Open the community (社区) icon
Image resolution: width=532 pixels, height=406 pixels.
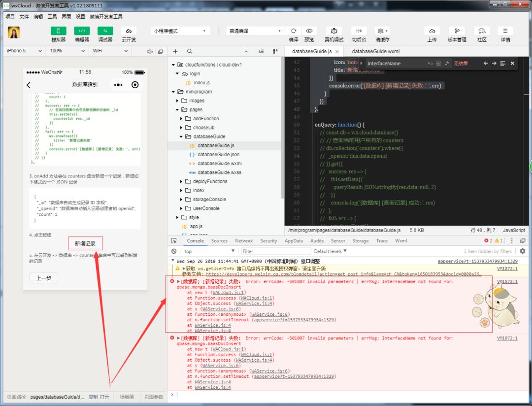(482, 31)
